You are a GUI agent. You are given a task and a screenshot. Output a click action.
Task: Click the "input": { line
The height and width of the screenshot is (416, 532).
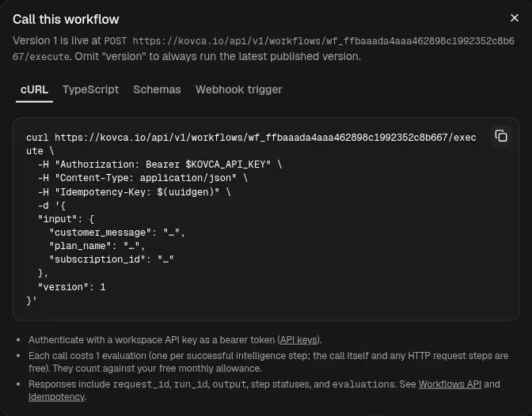point(66,219)
